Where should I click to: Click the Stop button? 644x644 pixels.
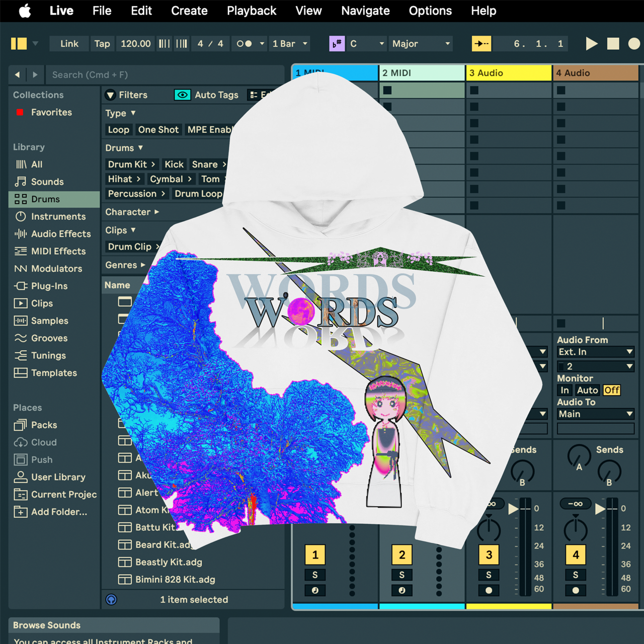pos(613,44)
